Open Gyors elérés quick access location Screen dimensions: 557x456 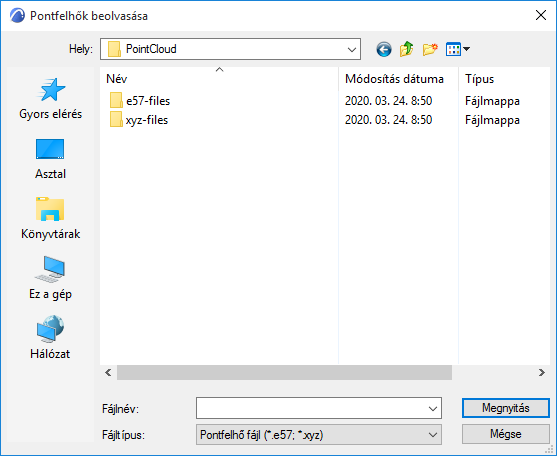(50, 99)
